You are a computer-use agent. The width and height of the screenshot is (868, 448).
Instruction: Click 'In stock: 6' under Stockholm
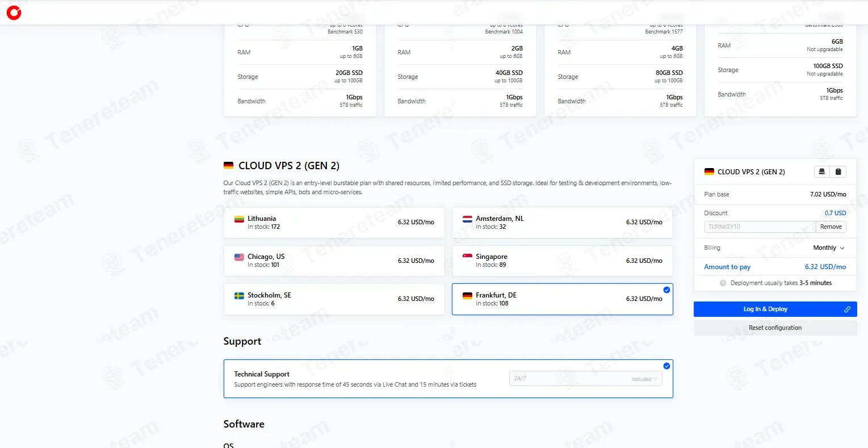coord(261,303)
